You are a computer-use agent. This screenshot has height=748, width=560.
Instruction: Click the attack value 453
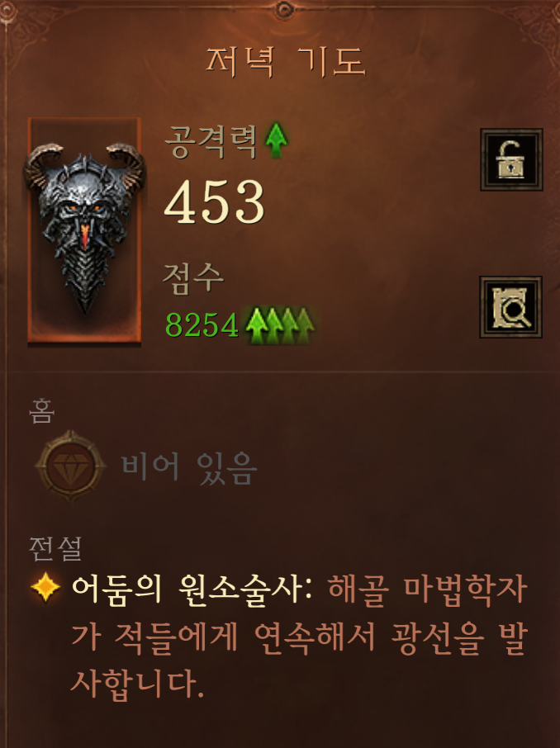[214, 201]
